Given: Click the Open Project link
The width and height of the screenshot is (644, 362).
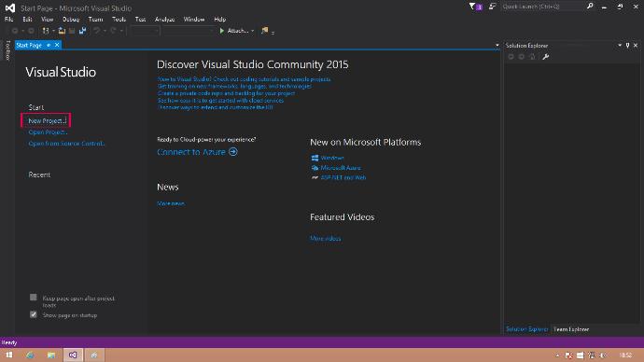Looking at the screenshot, I should point(48,132).
